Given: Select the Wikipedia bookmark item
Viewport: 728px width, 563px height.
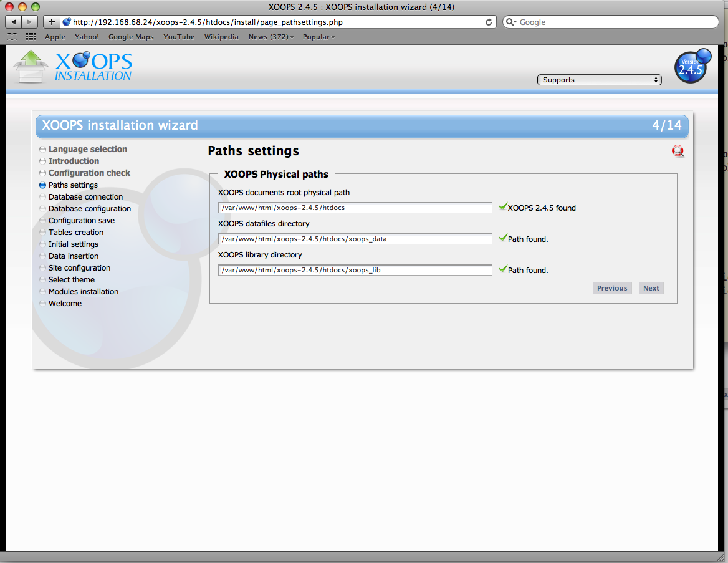Looking at the screenshot, I should pos(221,37).
